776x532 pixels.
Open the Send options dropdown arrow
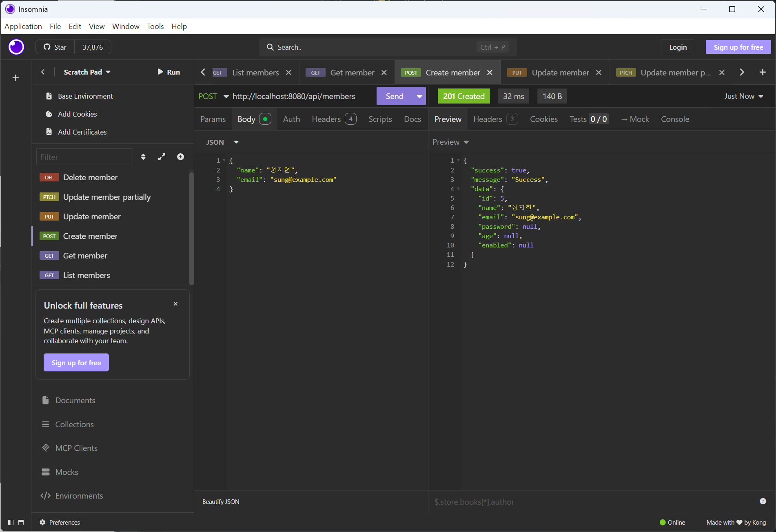[x=419, y=96]
